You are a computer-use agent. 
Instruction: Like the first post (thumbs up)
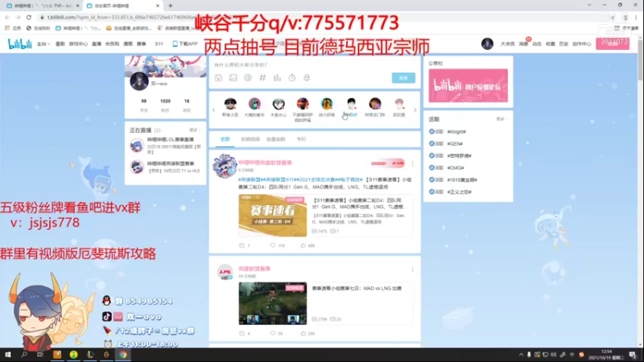tap(308, 245)
